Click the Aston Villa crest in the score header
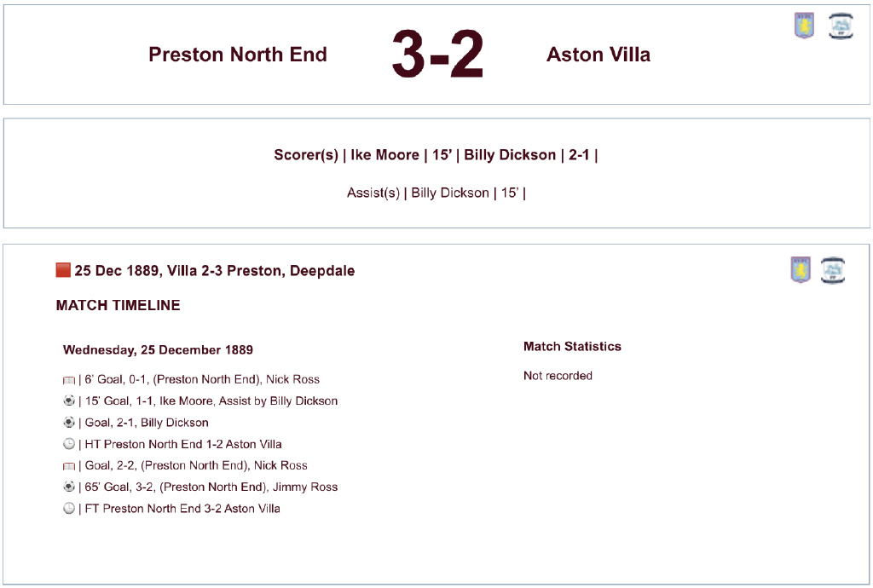The image size is (873, 588). pos(804,26)
